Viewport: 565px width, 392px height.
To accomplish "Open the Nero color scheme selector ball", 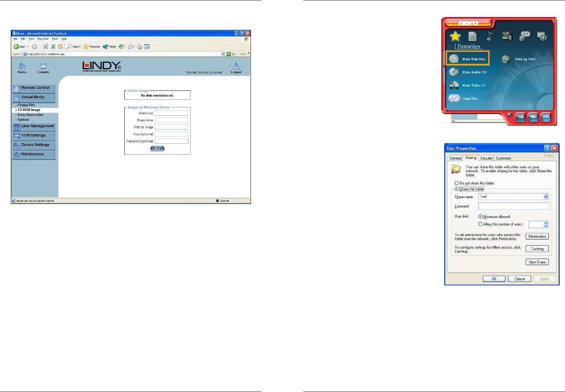I will point(510,116).
